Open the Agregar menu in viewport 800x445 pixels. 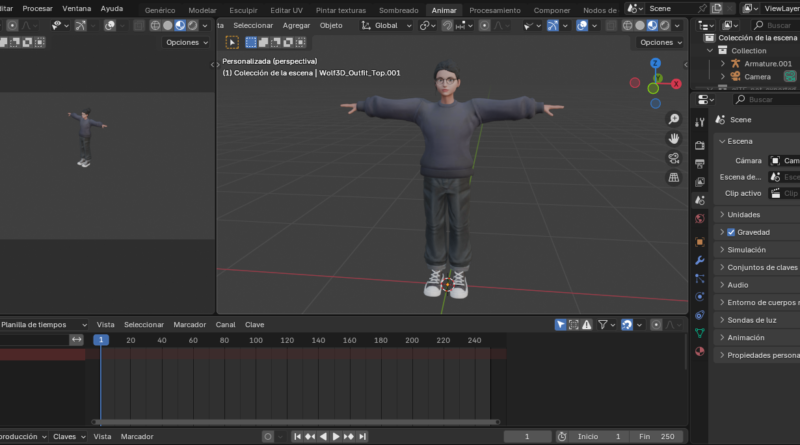(296, 25)
